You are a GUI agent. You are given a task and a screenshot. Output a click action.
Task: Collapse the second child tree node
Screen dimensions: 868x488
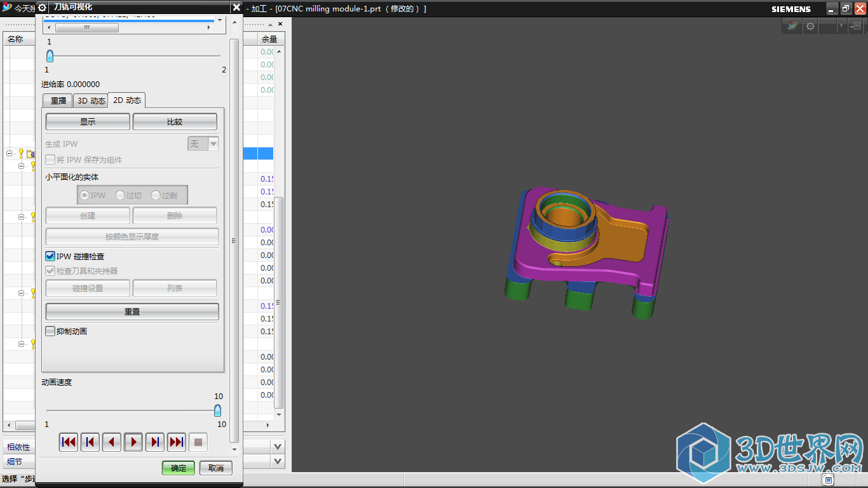(x=21, y=217)
